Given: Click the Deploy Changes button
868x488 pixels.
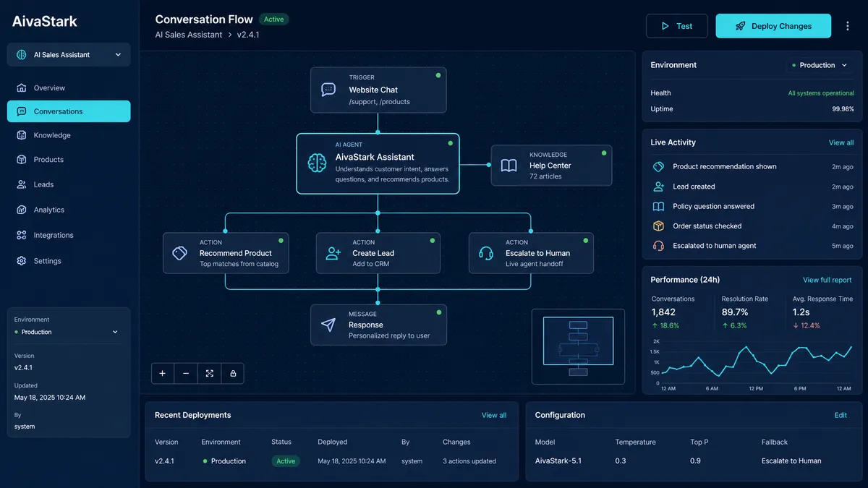Looking at the screenshot, I should tap(773, 26).
